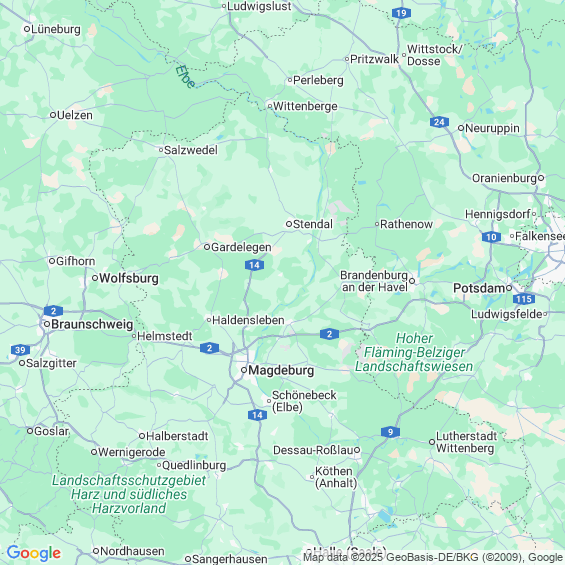Click the Neuruppin town label

[492, 128]
